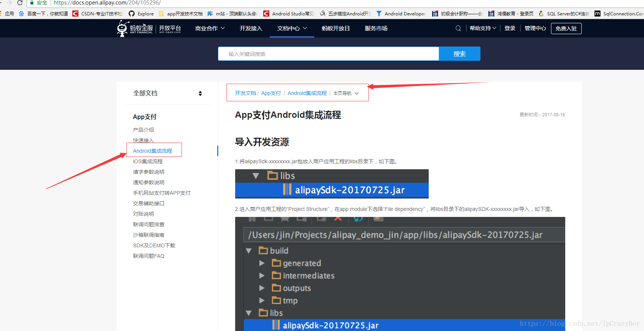The image size is (644, 331).
Task: Open 手机网站支付转APP支付 in the sidebar
Action: pos(162,193)
